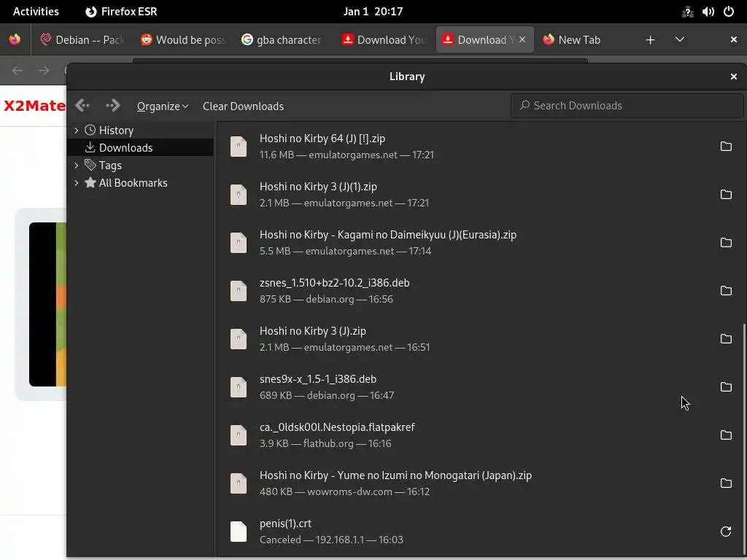Open Firefox View pinned icon
This screenshot has height=560, width=747.
15,39
